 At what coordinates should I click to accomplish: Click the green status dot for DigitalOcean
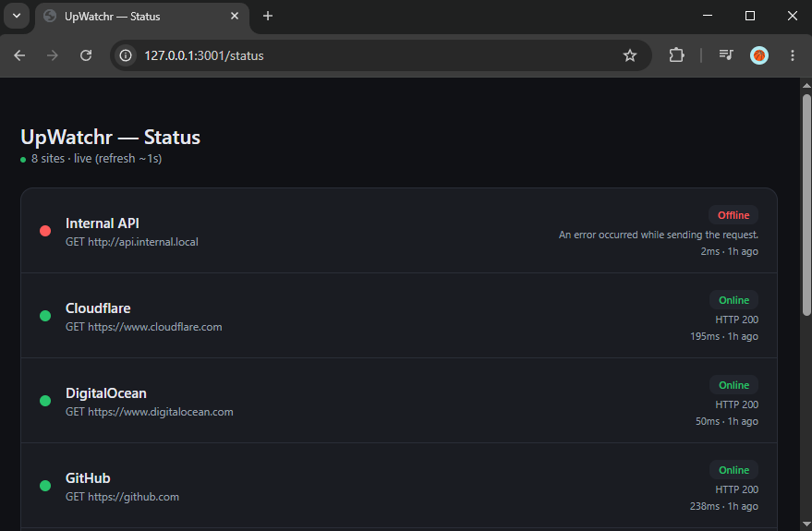point(45,401)
